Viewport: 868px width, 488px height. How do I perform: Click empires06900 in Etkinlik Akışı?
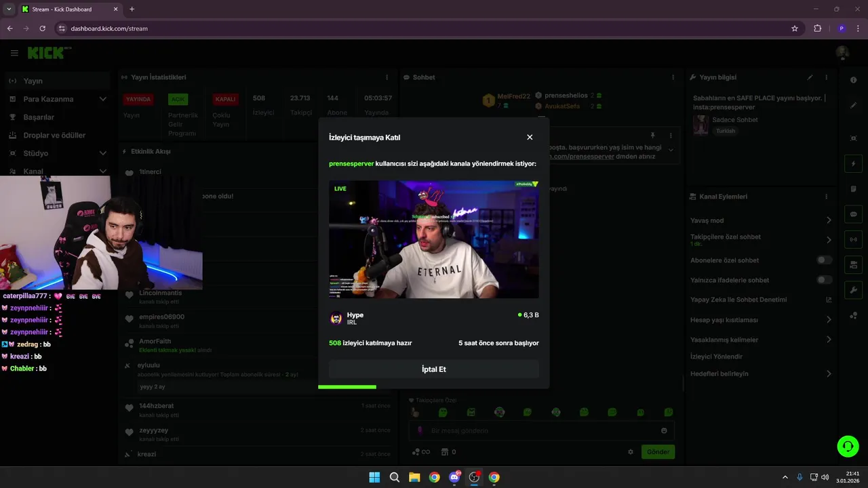click(x=161, y=317)
